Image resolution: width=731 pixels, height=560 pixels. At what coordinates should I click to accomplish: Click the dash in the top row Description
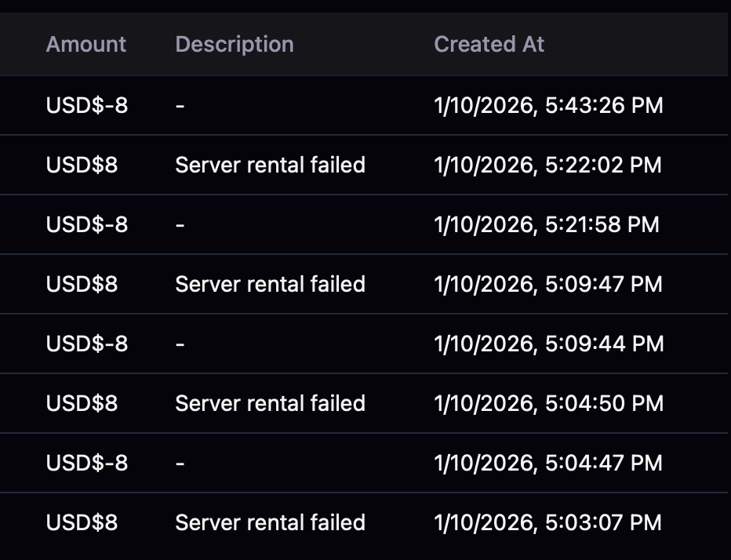(180, 105)
